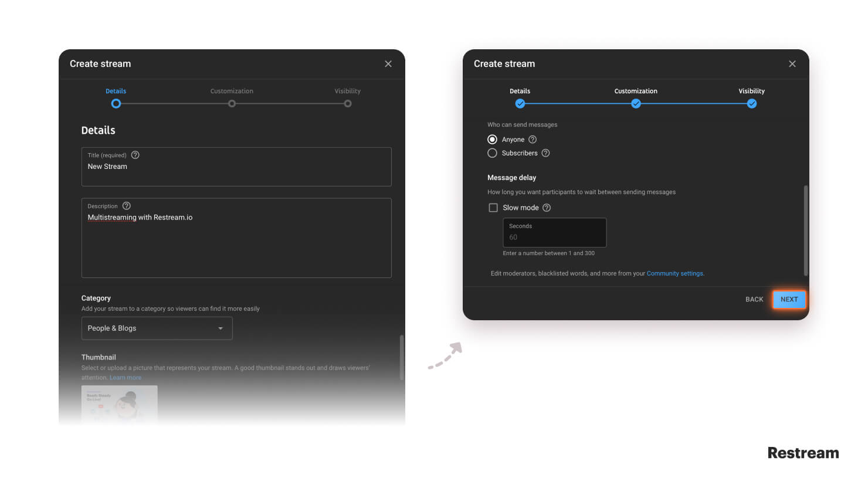868x488 pixels.
Task: Click the Who can send messages label
Action: coord(523,124)
